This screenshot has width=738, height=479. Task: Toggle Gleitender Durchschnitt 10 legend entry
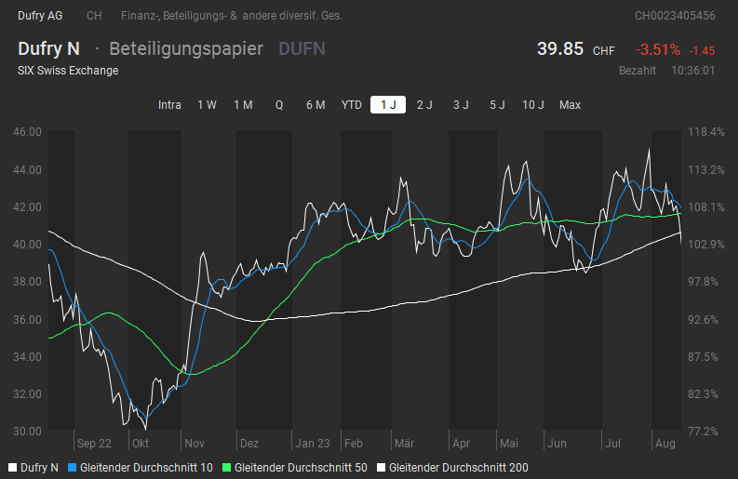(146, 467)
